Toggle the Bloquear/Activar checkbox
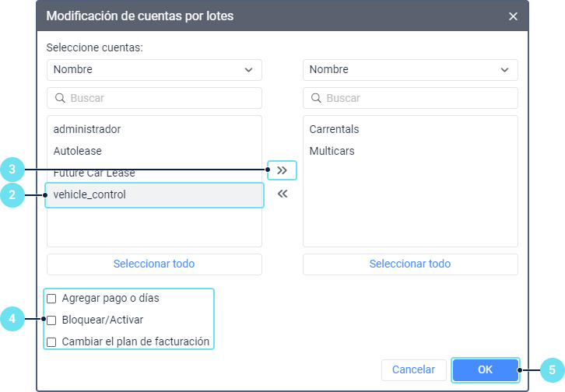Viewport: 565px width, 392px height. click(x=52, y=320)
